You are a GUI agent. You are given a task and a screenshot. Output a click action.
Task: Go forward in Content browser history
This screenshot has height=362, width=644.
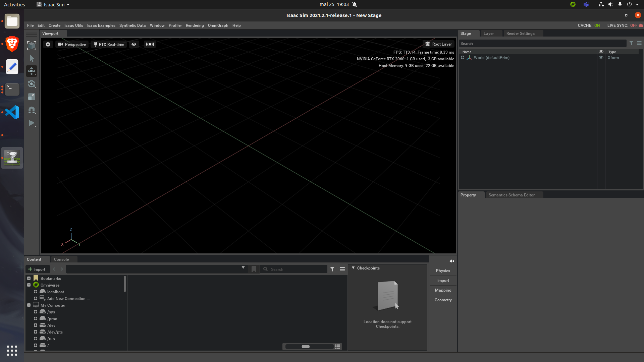[x=62, y=269]
